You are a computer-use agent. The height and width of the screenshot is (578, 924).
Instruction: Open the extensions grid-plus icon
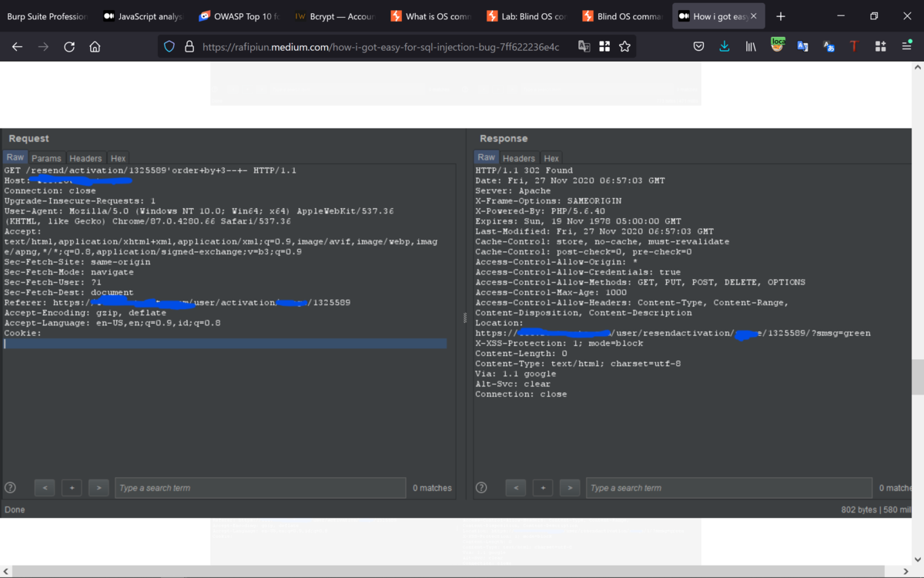point(881,47)
